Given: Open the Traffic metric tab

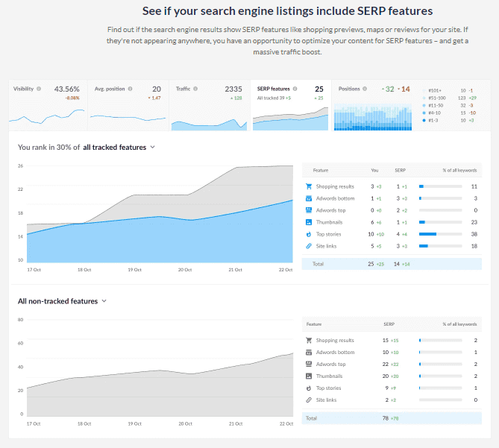Looking at the screenshot, I should click(209, 105).
